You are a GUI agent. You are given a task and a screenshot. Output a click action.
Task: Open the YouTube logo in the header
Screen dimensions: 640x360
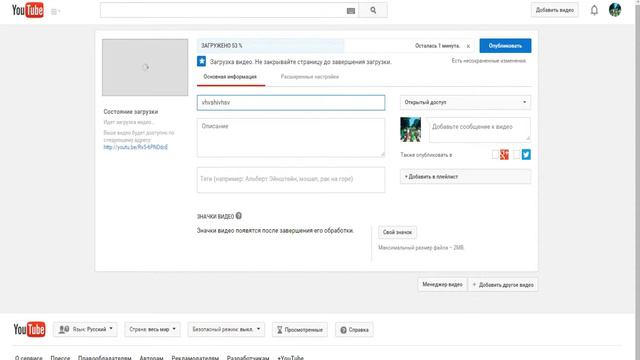(28, 10)
